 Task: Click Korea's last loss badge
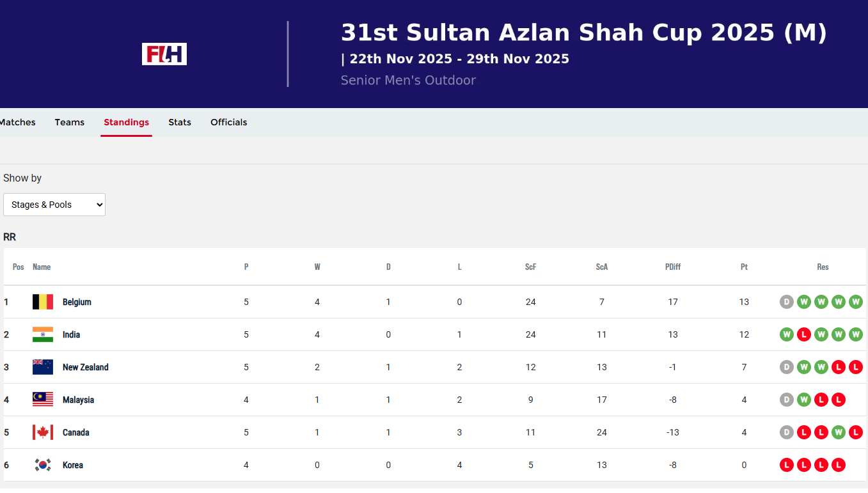tap(839, 465)
